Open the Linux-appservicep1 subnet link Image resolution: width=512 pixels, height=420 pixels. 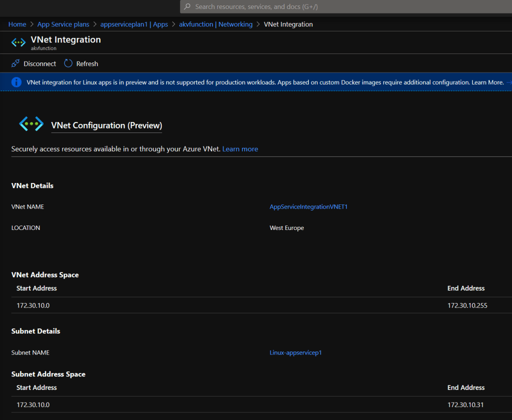tap(295, 352)
